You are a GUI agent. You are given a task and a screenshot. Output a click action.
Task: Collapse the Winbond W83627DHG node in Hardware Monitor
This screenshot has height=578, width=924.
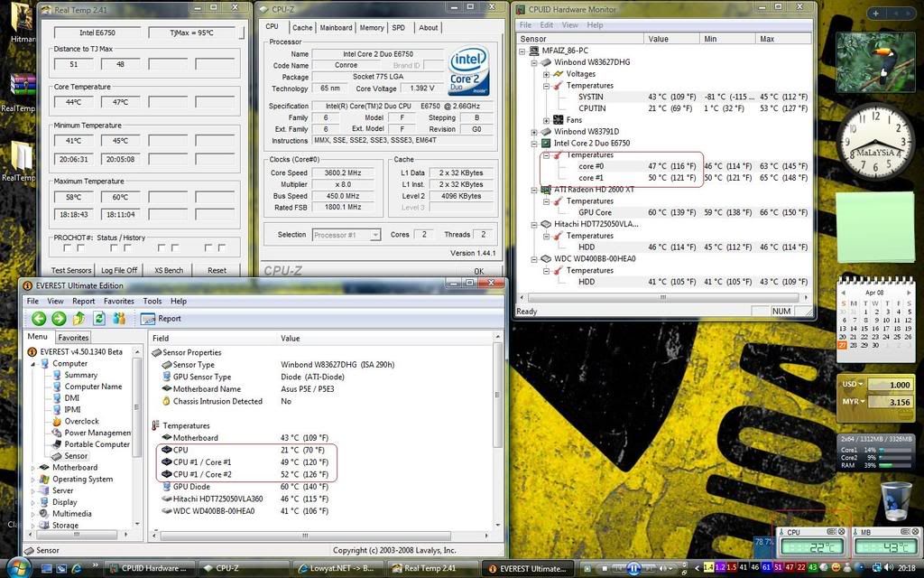click(x=534, y=62)
